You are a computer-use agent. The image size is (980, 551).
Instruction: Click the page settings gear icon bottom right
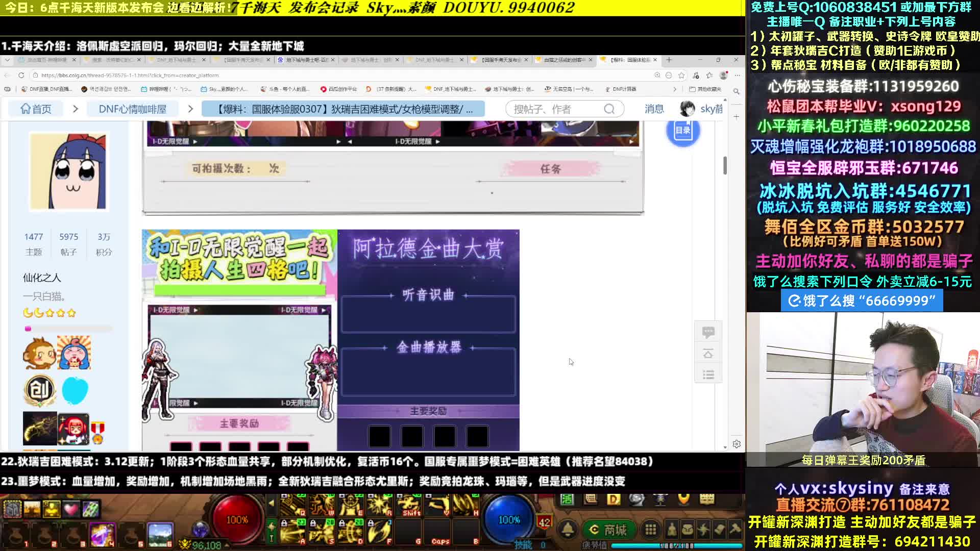point(736,444)
